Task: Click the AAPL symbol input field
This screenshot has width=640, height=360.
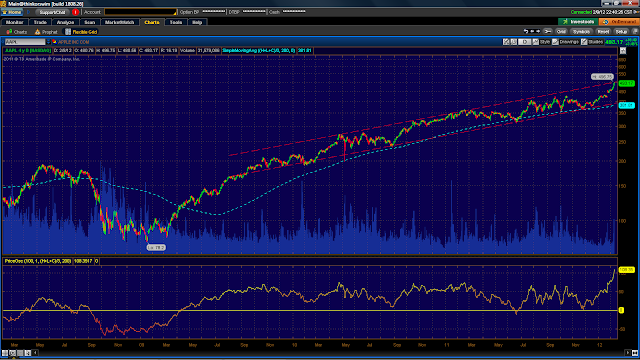Action: tap(25, 42)
